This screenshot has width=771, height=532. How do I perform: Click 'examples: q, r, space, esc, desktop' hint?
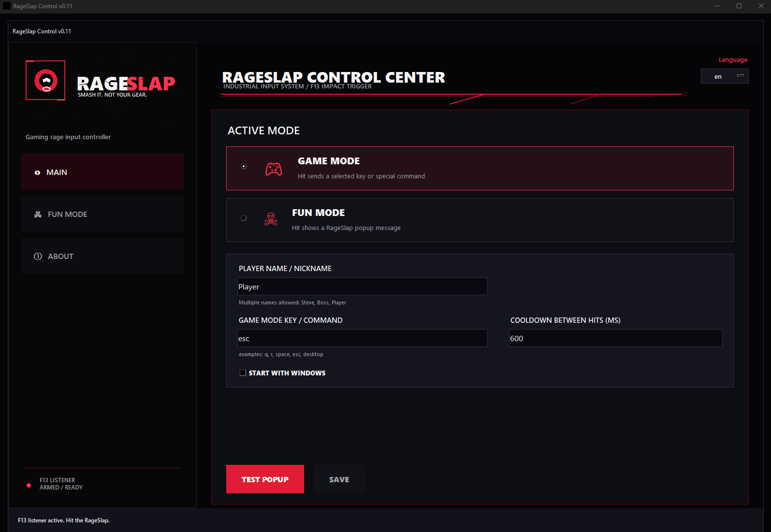point(281,355)
